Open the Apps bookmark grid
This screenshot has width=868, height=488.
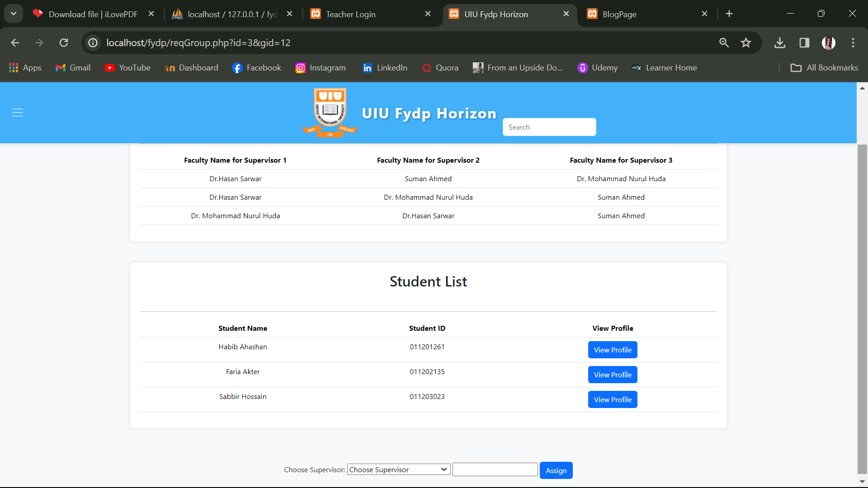25,68
